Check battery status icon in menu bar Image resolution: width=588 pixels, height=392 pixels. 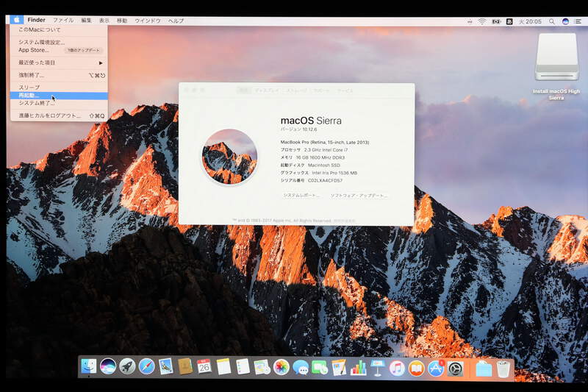coord(496,22)
